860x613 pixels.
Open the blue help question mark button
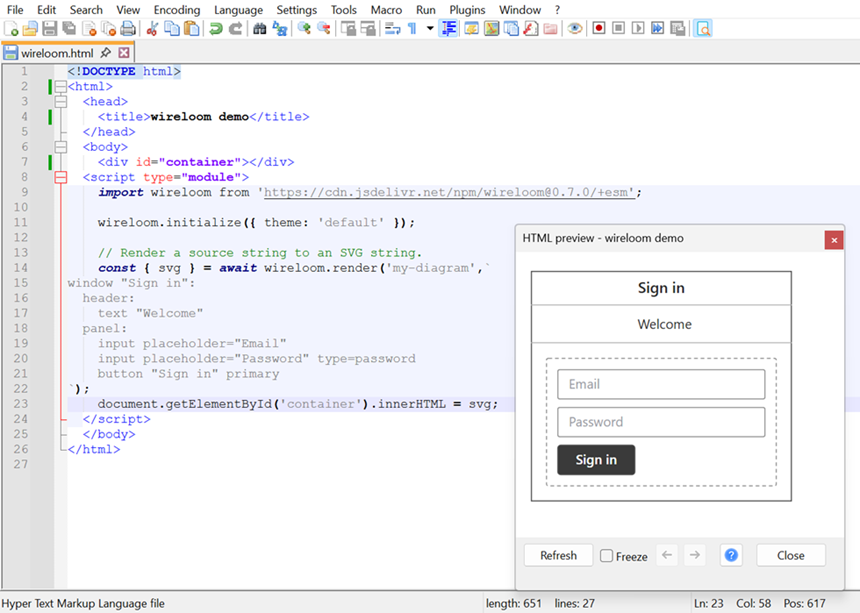point(731,555)
